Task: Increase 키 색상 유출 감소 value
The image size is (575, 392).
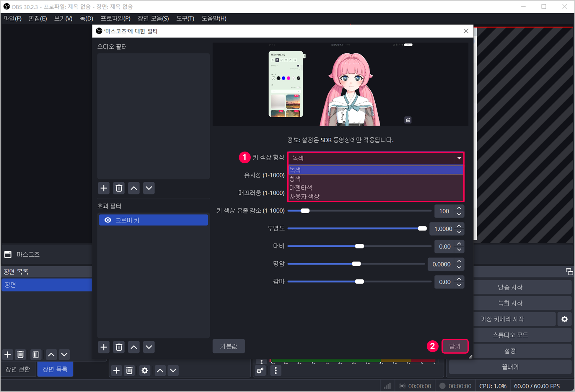Action: 459,208
